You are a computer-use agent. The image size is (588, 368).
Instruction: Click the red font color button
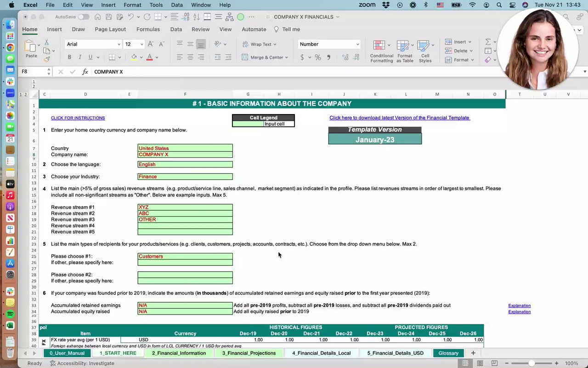click(x=149, y=57)
